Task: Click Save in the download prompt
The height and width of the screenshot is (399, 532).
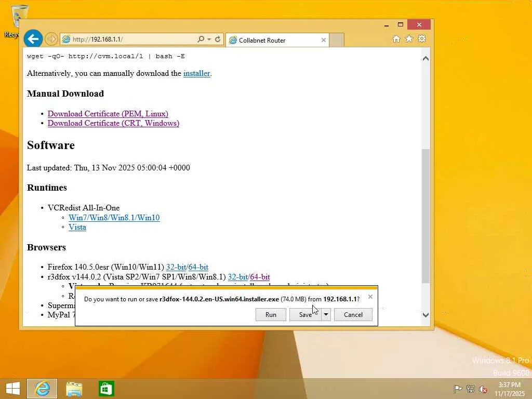Action: coord(305,314)
